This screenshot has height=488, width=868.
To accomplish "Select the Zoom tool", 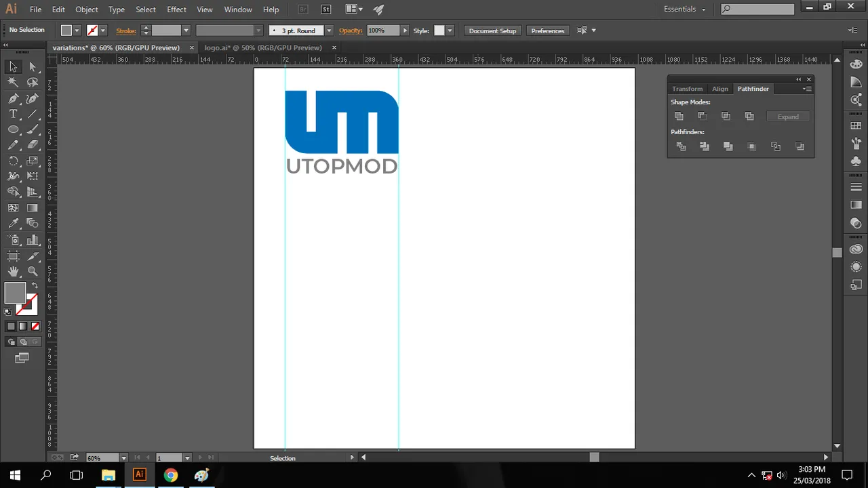I will tap(33, 271).
